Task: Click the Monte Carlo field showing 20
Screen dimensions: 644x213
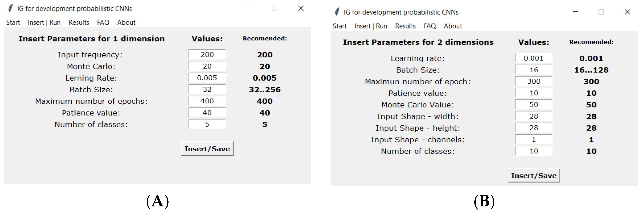Action: [x=207, y=66]
